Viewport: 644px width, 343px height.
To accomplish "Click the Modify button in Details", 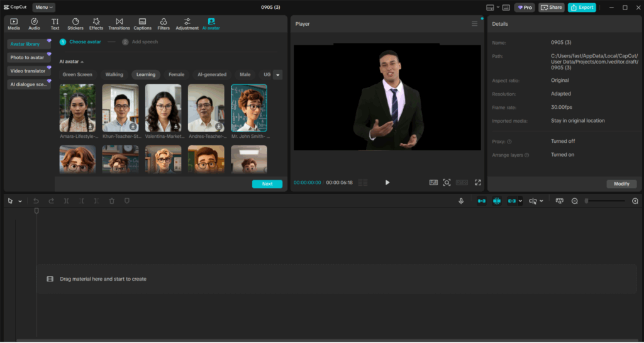I will coord(621,184).
